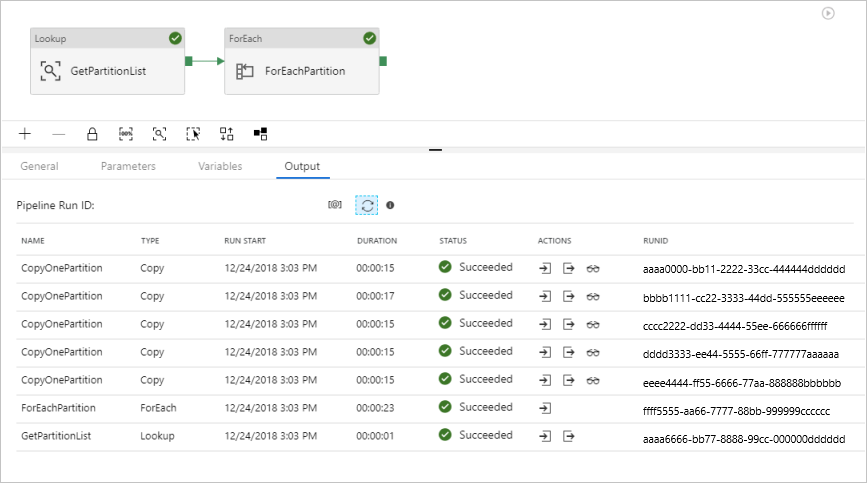
Task: Reset canvas zoom to 100%
Action: (126, 133)
